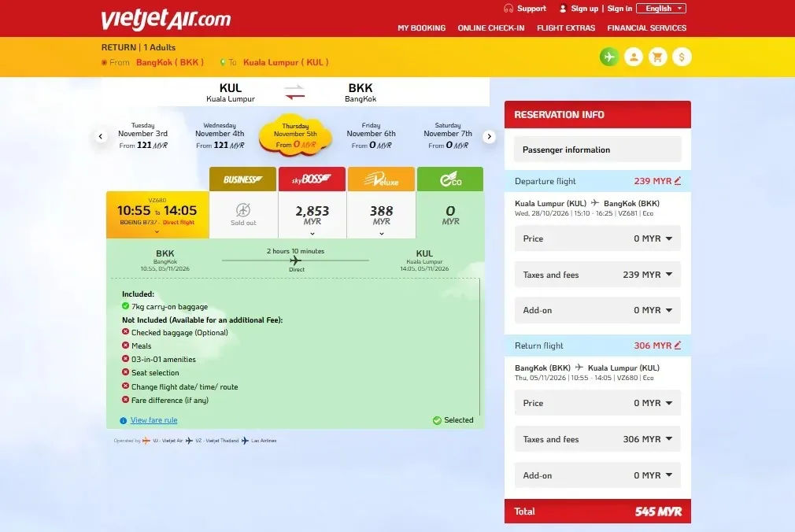Image resolution: width=795 pixels, height=532 pixels.
Task: Expand return Taxes and fees 306 MYR
Action: coord(597,439)
